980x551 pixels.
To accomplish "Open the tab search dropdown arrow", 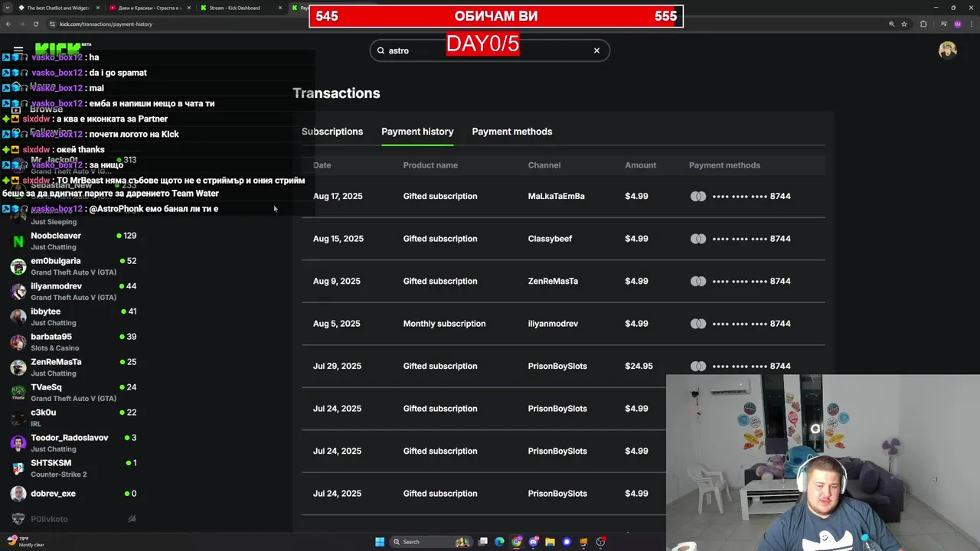I will pyautogui.click(x=7, y=8).
